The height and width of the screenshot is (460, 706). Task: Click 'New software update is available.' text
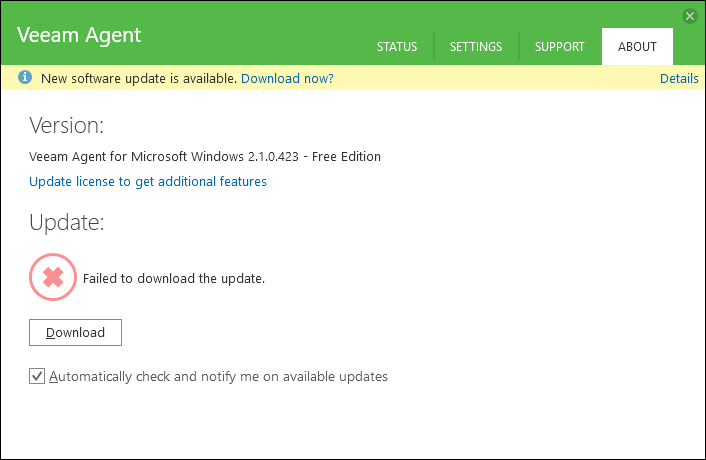(139, 78)
